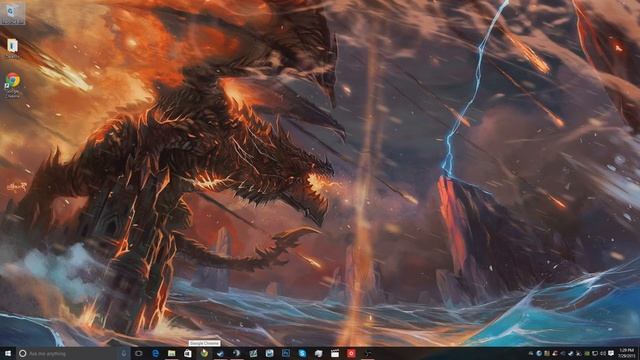The image size is (640, 360).
Task: Click the Cortana 'Ask me anything' search box
Action: 73,353
